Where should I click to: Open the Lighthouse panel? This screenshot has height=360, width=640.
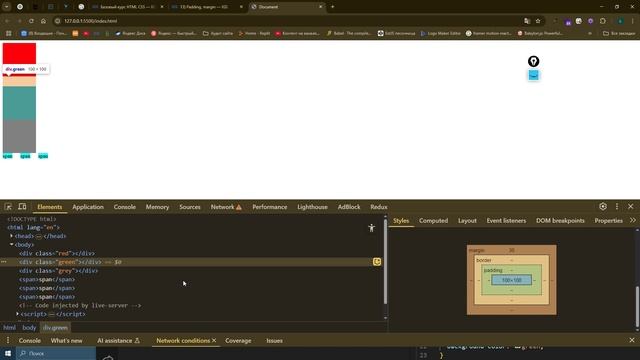tap(312, 207)
